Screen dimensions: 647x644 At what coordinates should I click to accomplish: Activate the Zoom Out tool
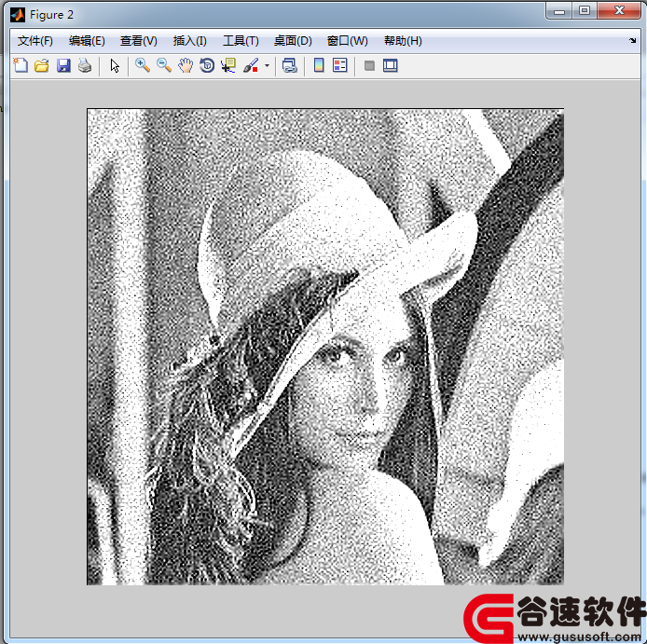(x=164, y=65)
